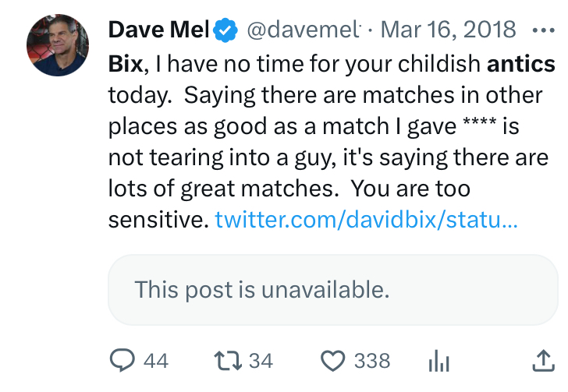Click the 338 likes count
The width and height of the screenshot is (568, 392).
tap(372, 361)
